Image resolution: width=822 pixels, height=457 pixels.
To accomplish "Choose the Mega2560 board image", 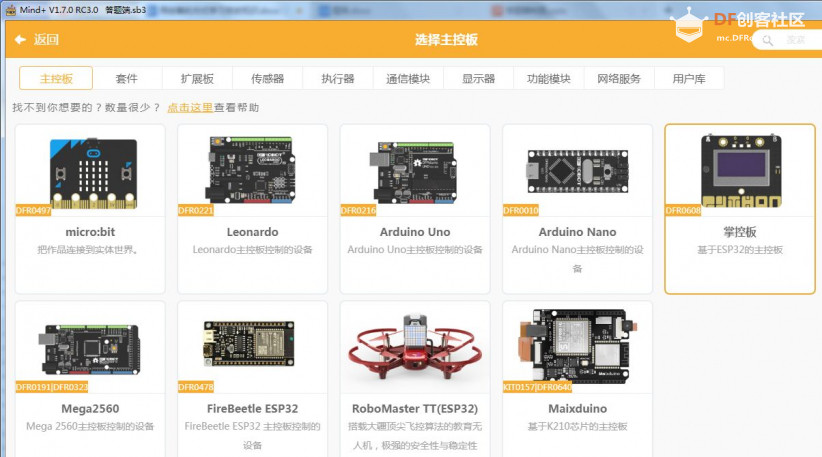I will click(x=90, y=349).
